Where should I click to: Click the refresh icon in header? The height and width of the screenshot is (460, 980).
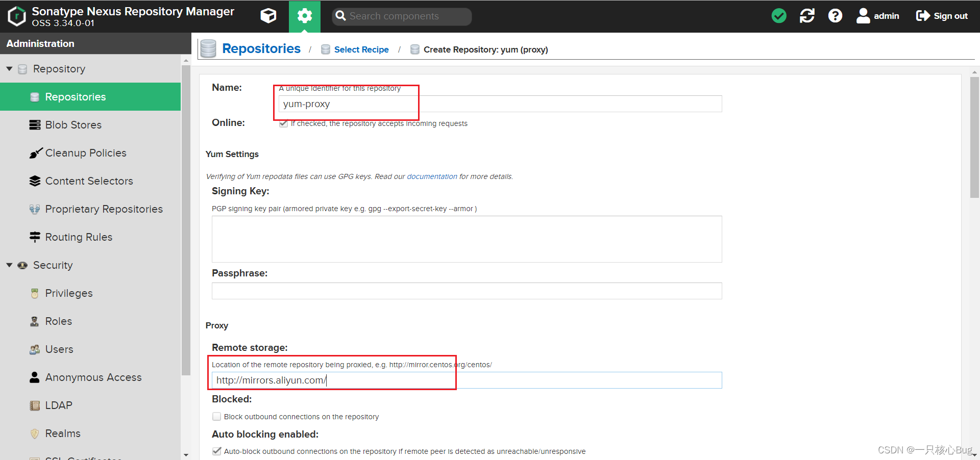pyautogui.click(x=807, y=16)
